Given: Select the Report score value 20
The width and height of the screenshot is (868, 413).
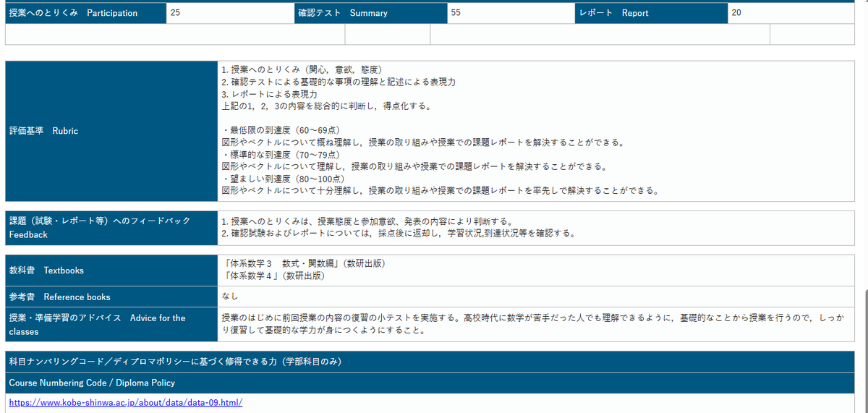Looking at the screenshot, I should click(x=736, y=12).
